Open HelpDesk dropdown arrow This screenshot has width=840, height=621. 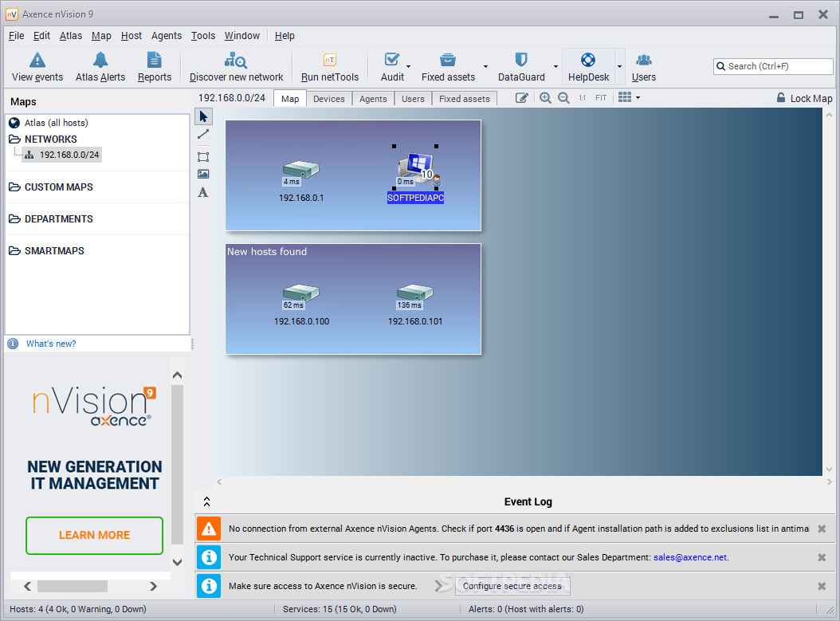(620, 67)
